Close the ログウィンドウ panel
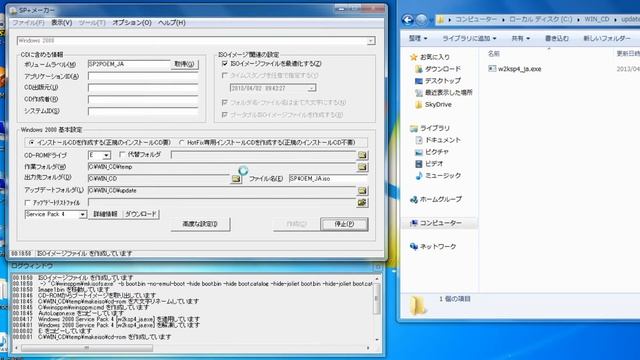 pos(378,267)
